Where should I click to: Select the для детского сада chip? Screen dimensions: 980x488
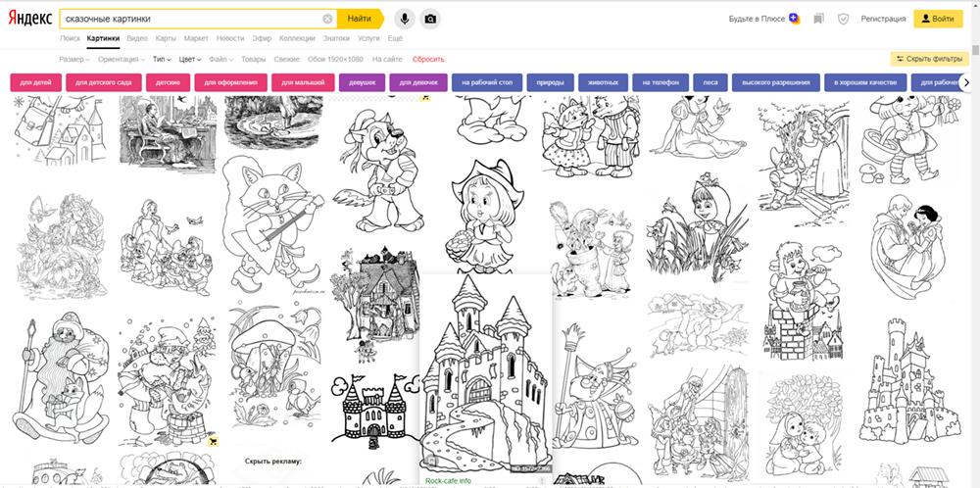(104, 82)
